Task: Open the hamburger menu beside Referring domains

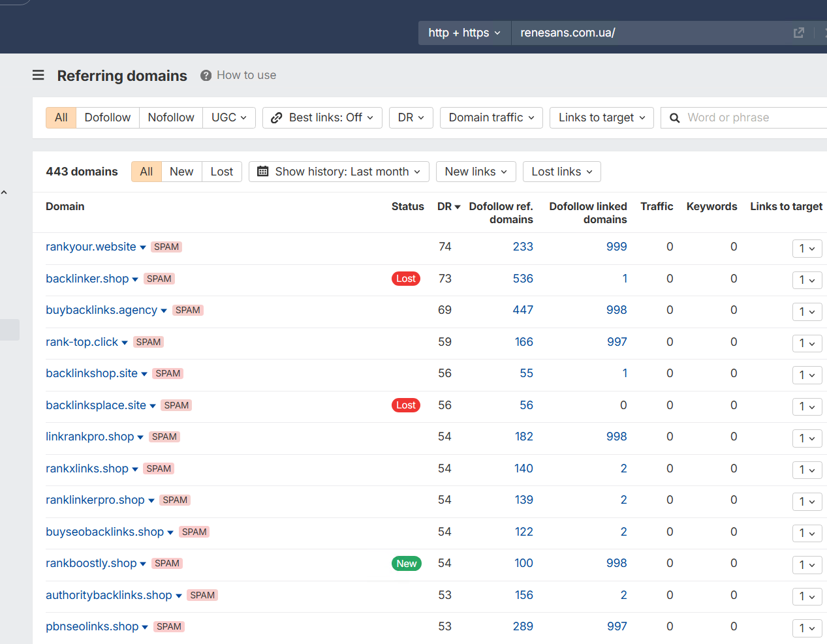Action: point(39,75)
